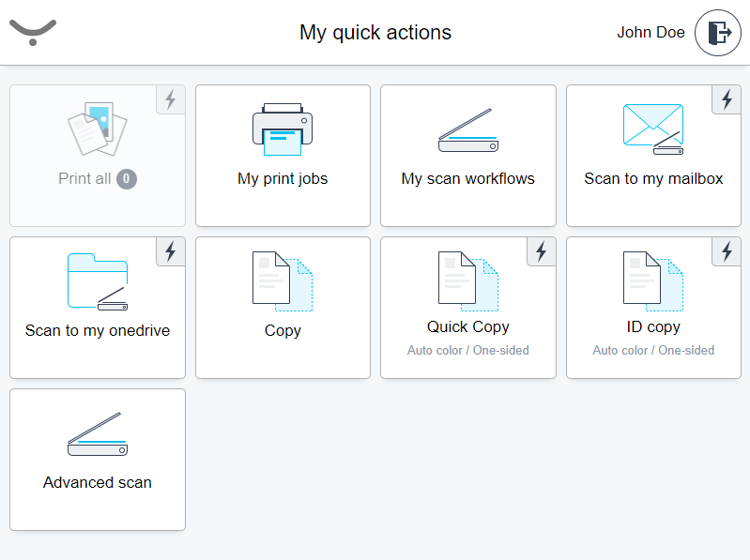Click the lightning badge on the Quick Copy tile
Screen dimensions: 750x560
pyautogui.click(x=541, y=251)
